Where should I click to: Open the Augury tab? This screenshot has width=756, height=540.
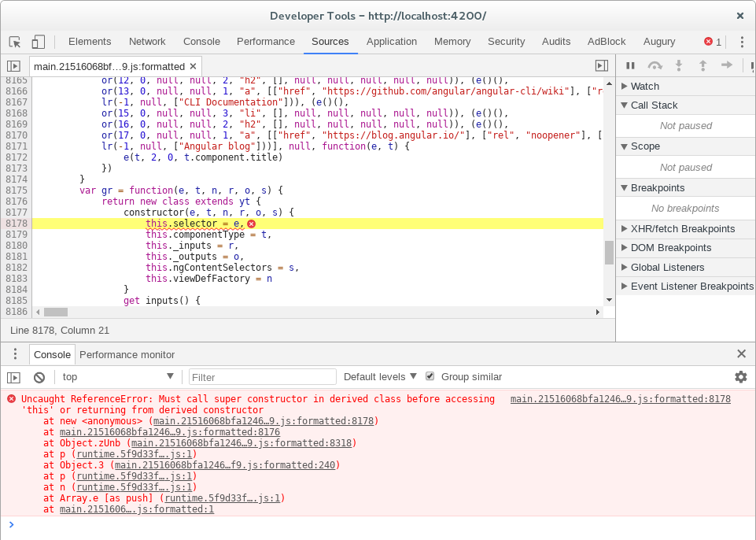pos(659,42)
